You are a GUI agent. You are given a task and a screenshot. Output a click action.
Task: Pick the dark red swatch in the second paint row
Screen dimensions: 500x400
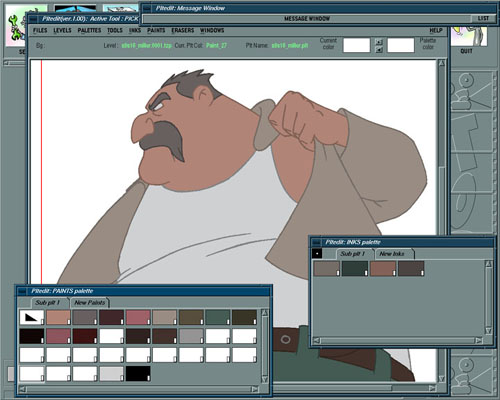(85, 336)
